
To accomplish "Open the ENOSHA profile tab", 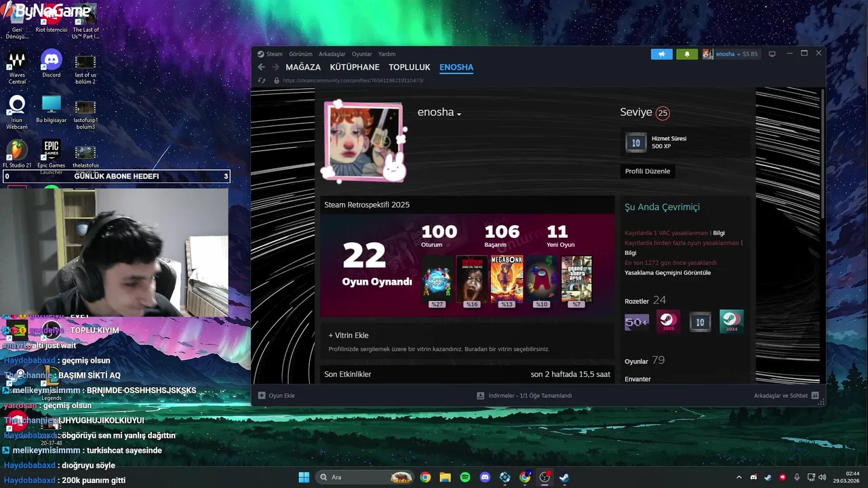I will point(456,67).
